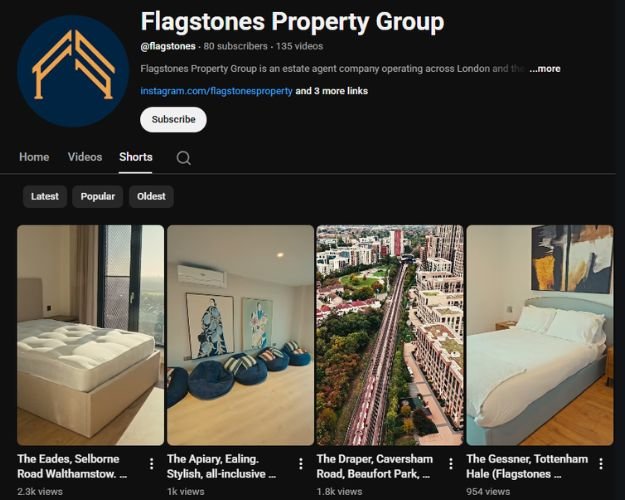Show the 3 more links popup

(332, 91)
